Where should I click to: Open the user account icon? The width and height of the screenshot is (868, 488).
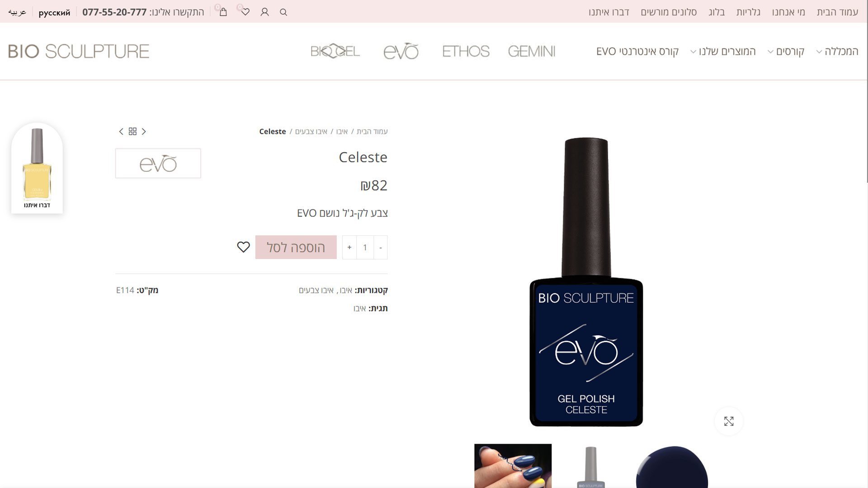(x=264, y=12)
